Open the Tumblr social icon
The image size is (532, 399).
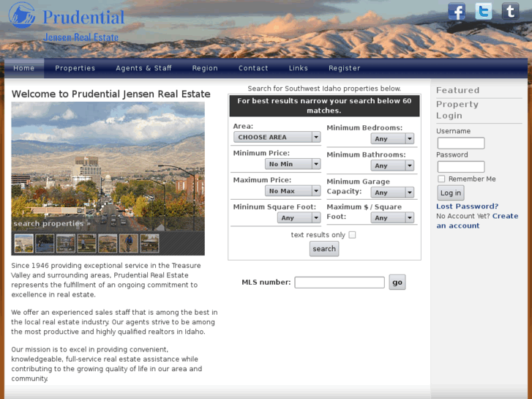[x=510, y=11]
